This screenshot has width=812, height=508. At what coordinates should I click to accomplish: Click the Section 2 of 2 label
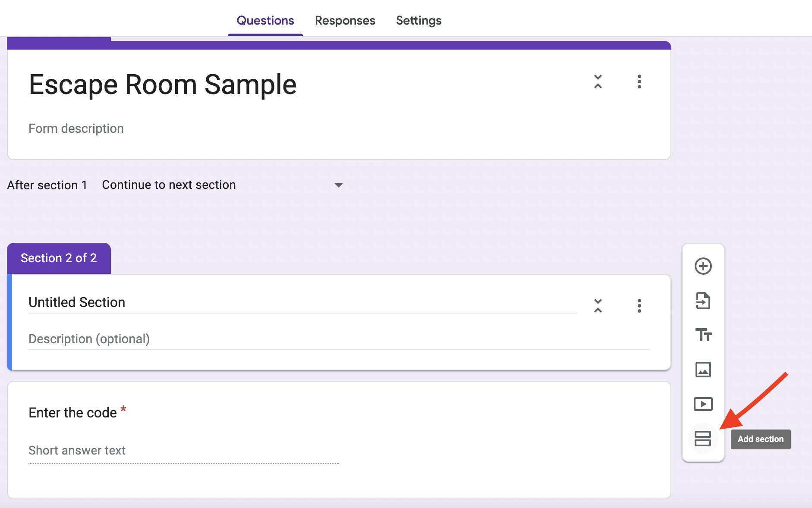pos(59,257)
